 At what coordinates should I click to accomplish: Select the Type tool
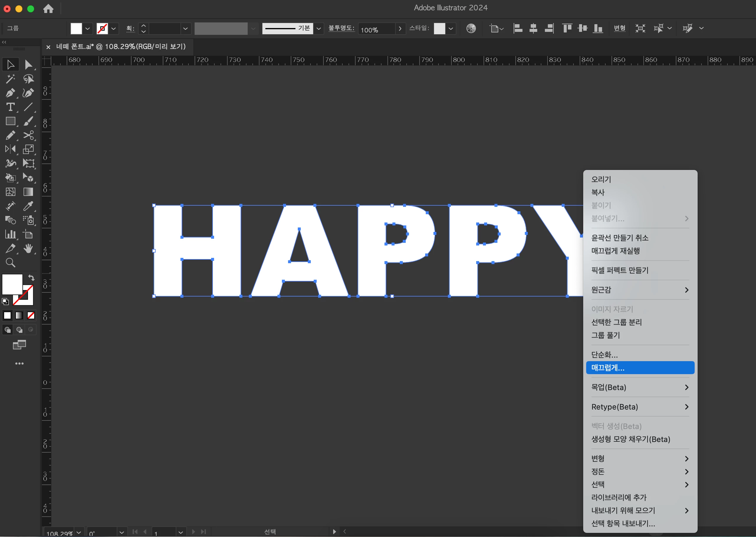click(x=10, y=107)
